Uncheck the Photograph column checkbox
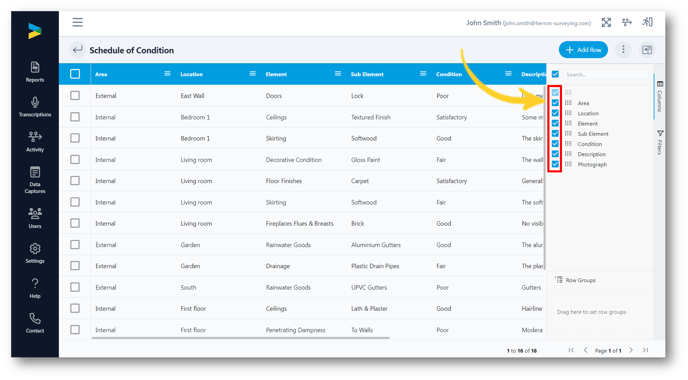 [555, 164]
